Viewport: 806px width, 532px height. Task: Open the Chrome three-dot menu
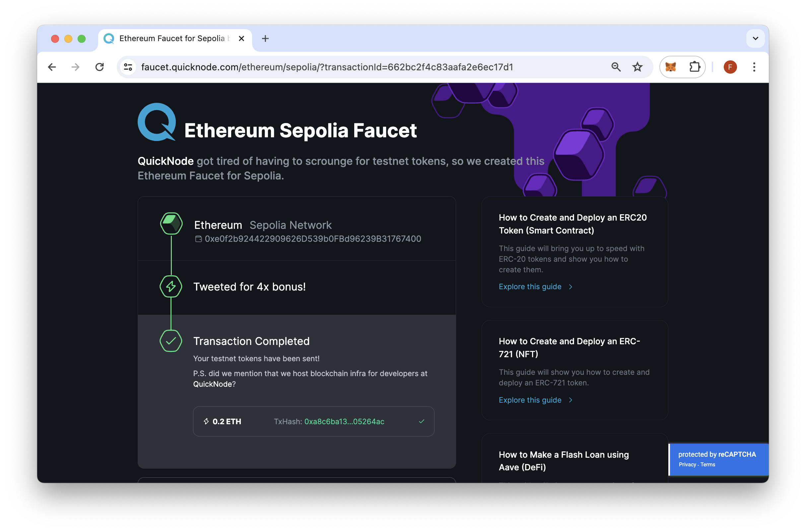click(754, 67)
